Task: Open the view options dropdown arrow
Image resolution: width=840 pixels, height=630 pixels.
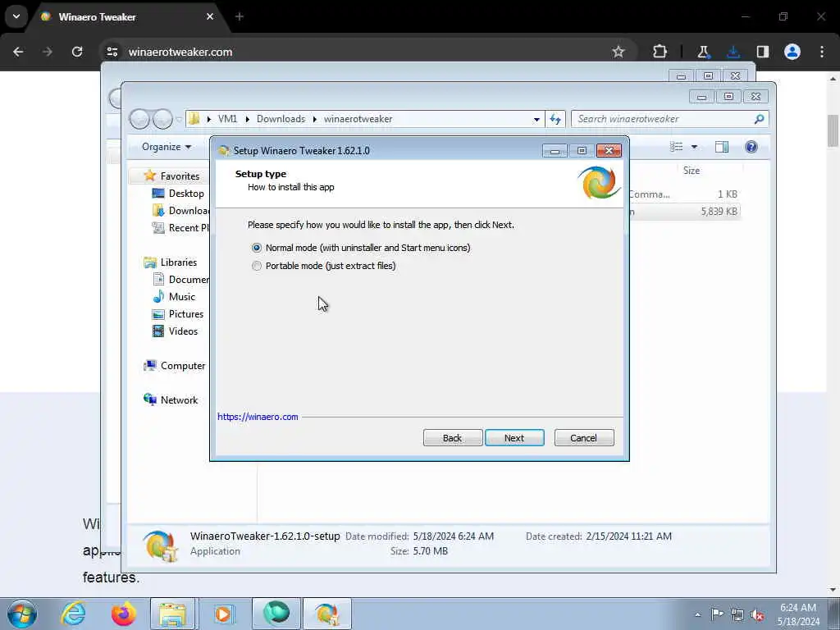Action: (x=694, y=147)
